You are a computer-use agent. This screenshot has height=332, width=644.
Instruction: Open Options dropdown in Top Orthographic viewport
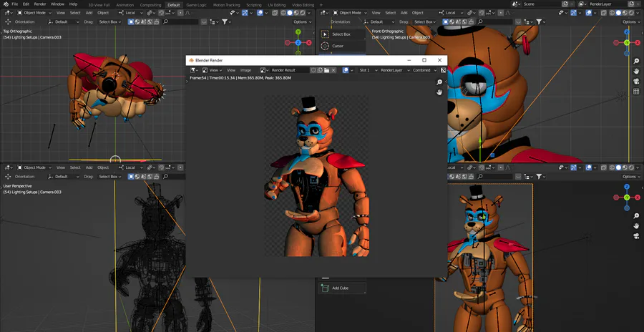pyautogui.click(x=302, y=21)
